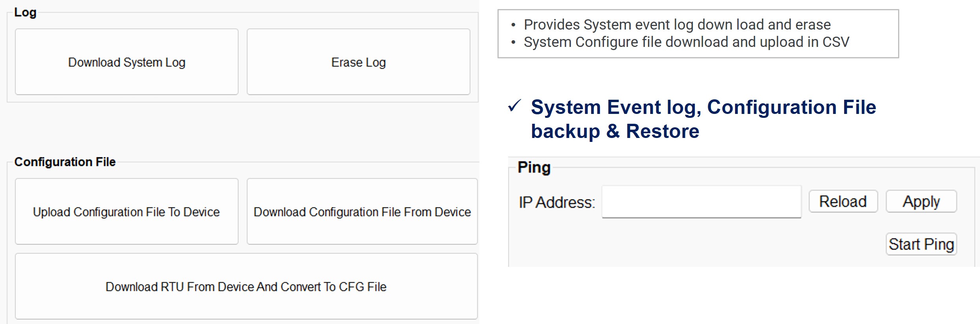Select the Configuration File section label

pyautogui.click(x=65, y=162)
